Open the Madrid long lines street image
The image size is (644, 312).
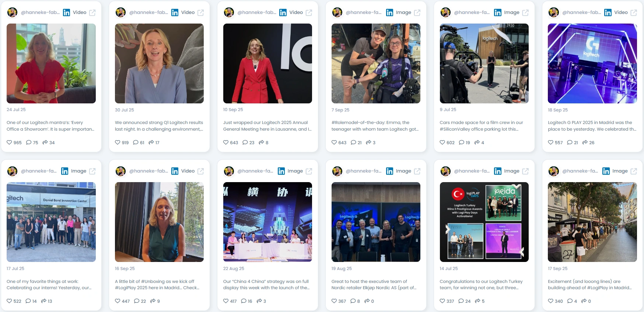pos(592,222)
